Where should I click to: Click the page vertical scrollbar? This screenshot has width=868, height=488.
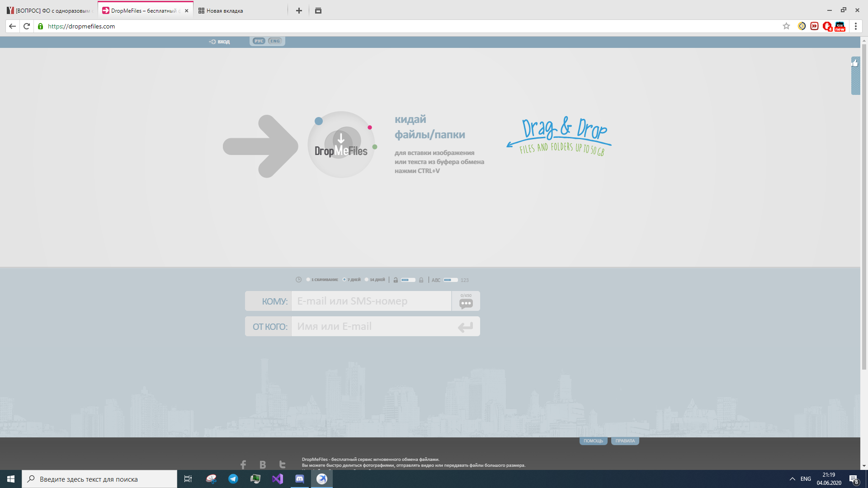point(864,206)
